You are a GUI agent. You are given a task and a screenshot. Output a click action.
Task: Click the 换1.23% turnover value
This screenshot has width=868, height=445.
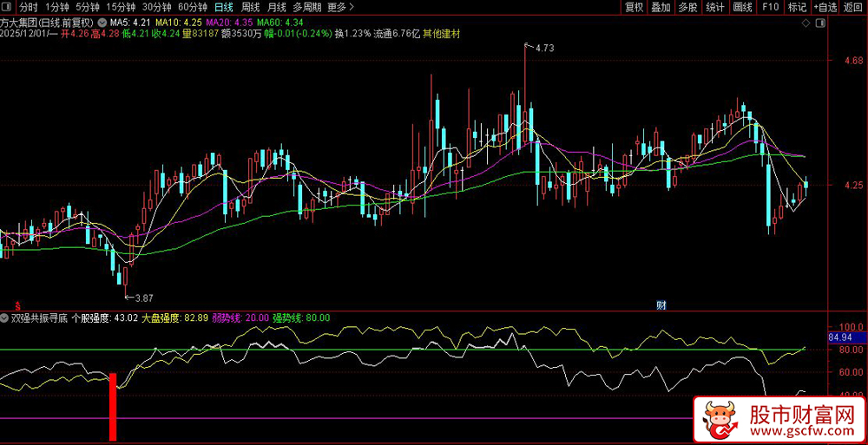352,33
